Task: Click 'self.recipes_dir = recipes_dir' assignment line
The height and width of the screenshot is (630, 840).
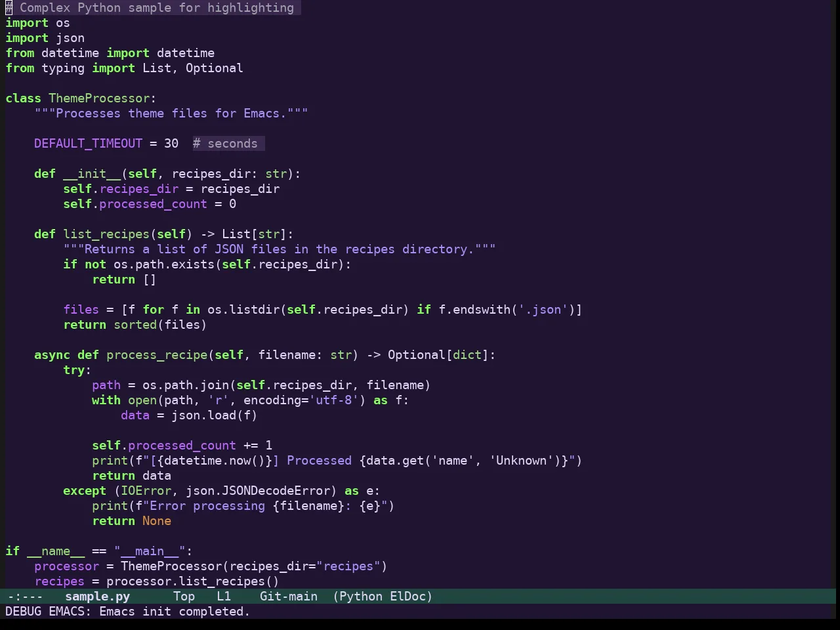Action: pyautogui.click(x=171, y=189)
